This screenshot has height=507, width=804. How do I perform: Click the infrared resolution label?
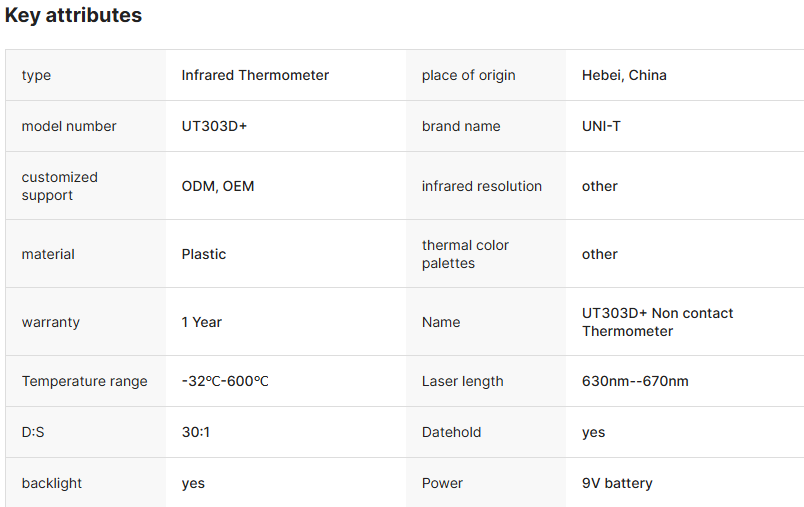tap(482, 186)
